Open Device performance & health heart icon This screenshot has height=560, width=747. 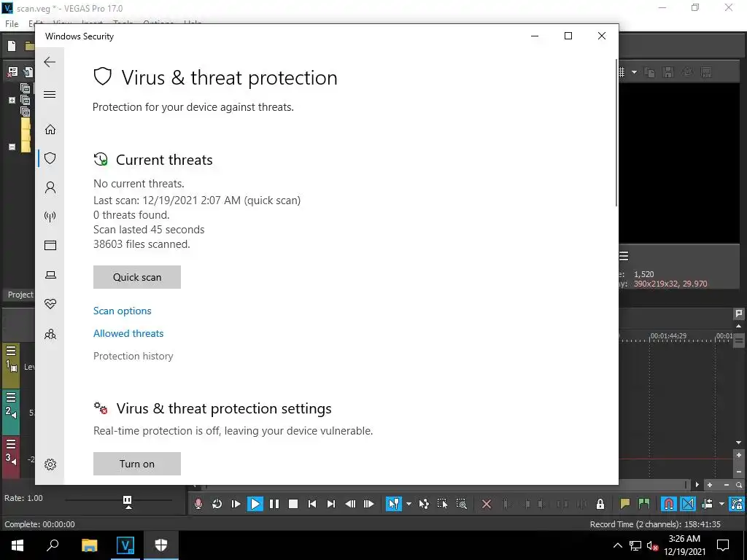50,304
